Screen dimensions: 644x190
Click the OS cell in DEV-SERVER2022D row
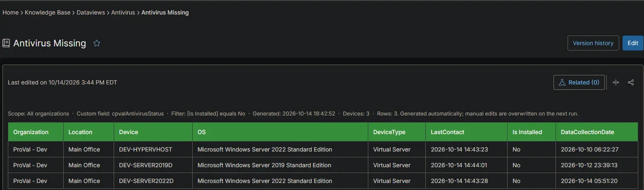point(280,181)
